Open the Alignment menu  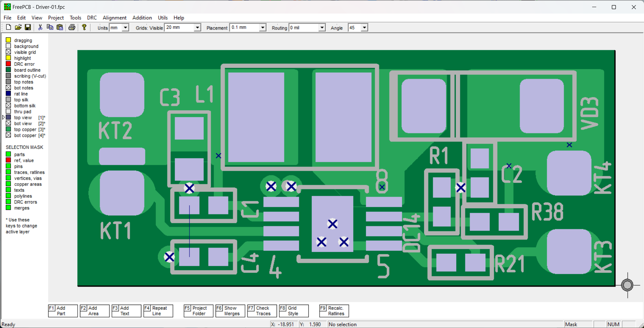tap(115, 18)
